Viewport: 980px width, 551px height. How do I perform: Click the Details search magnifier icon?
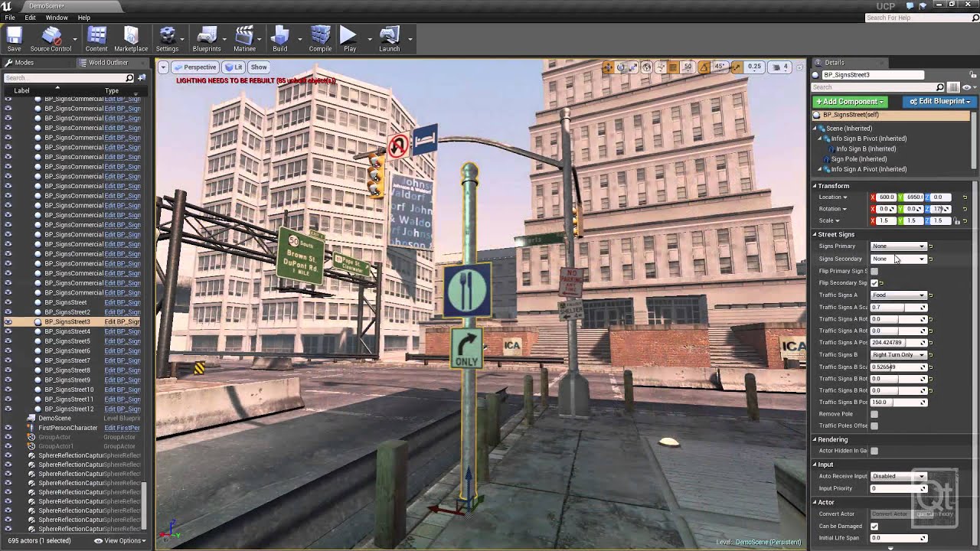tap(940, 87)
